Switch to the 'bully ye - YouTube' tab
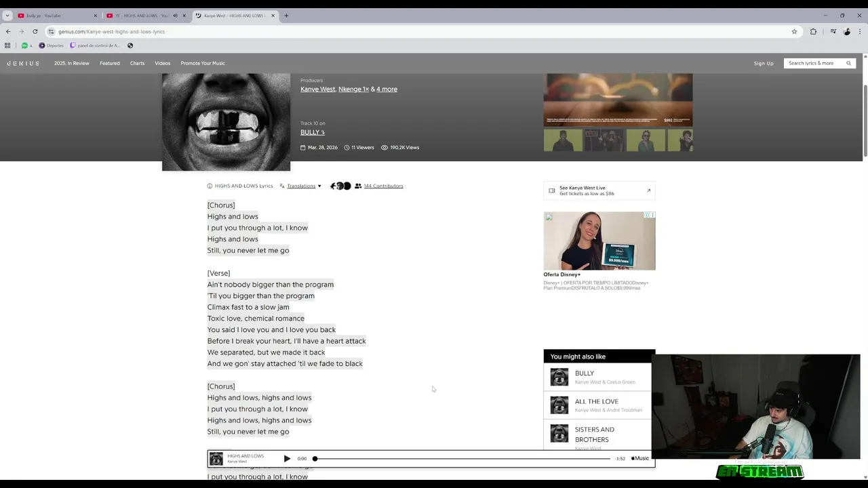The width and height of the screenshot is (868, 488). pyautogui.click(x=58, y=16)
